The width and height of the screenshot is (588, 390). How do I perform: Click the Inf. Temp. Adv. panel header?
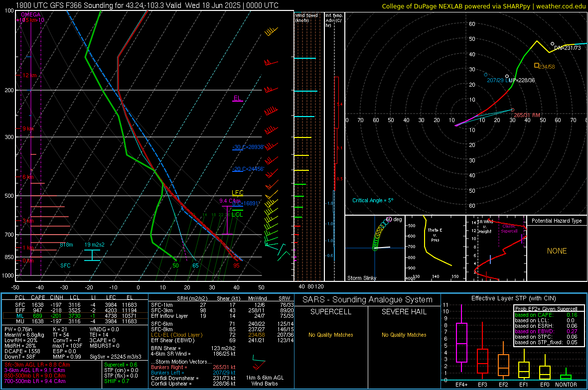pyautogui.click(x=334, y=20)
